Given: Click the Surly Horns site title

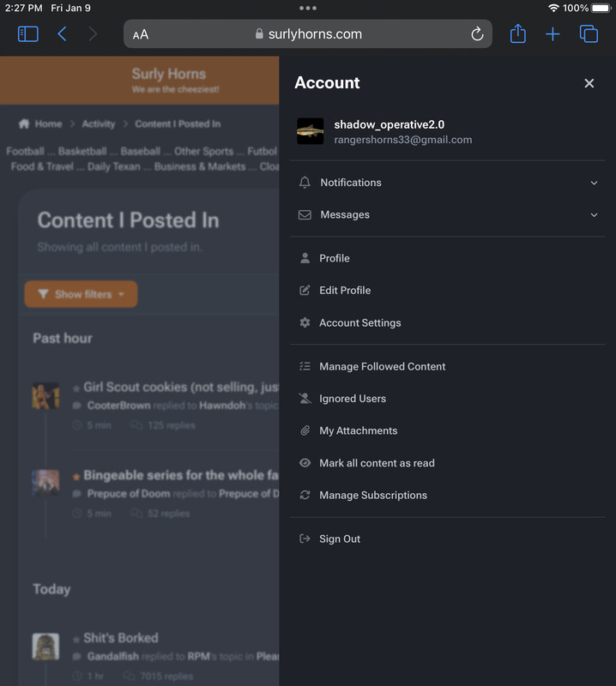Looking at the screenshot, I should coord(168,74).
